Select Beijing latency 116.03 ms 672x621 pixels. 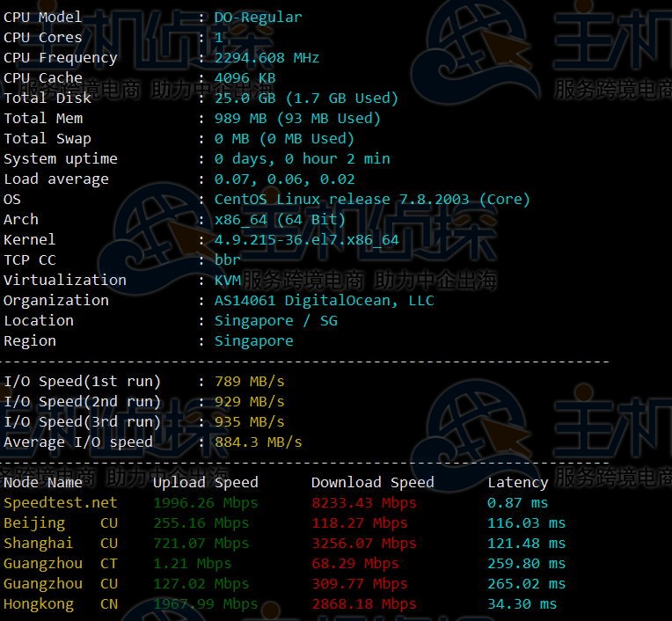(526, 523)
